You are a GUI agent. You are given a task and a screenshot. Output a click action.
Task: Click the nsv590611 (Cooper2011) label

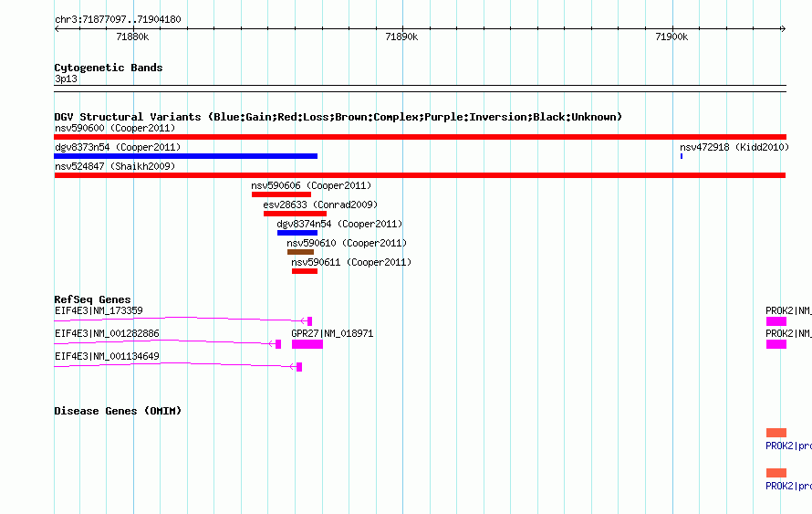coord(351,262)
